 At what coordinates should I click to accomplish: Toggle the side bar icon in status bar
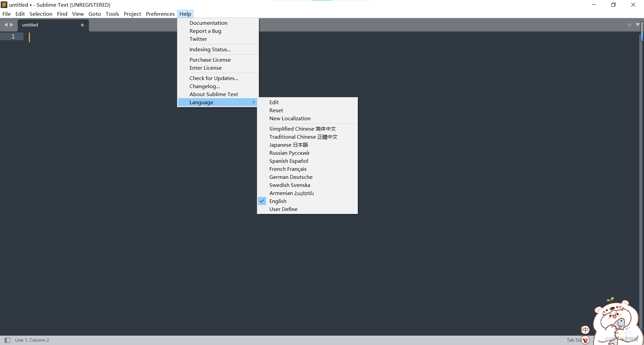click(x=7, y=340)
